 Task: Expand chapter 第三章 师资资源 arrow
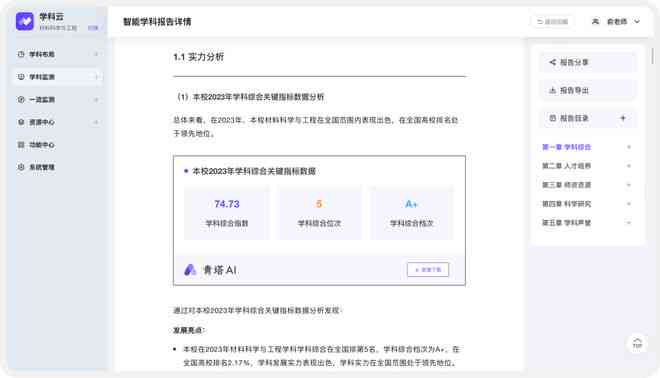(629, 185)
